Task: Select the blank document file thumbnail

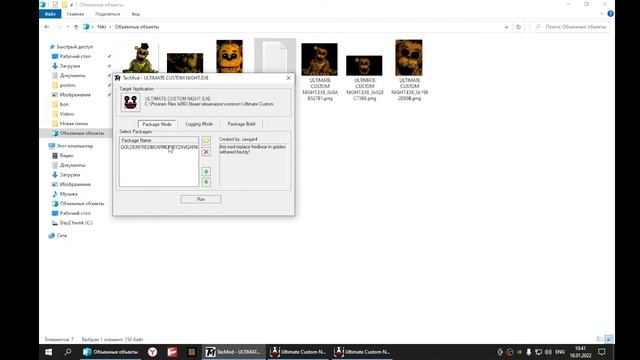Action: pyautogui.click(x=275, y=56)
